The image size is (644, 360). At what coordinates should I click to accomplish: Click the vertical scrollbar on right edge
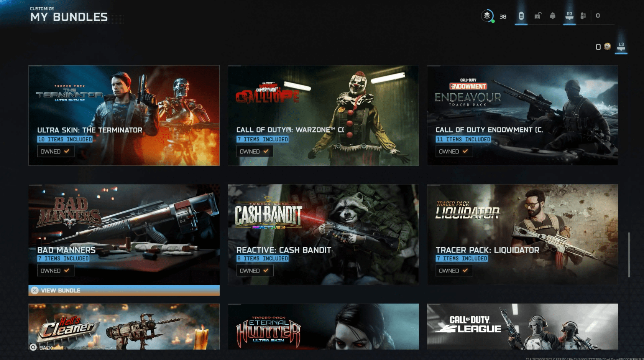click(629, 254)
